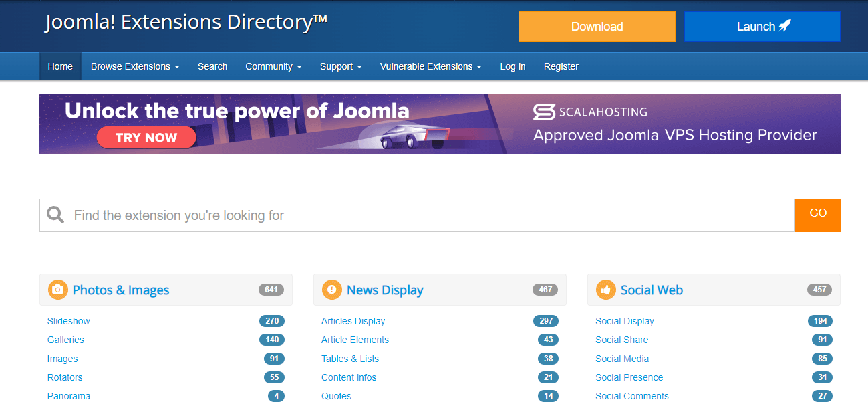The image size is (868, 402).
Task: Click the thumbs-up icon beside Social Web
Action: 606,290
